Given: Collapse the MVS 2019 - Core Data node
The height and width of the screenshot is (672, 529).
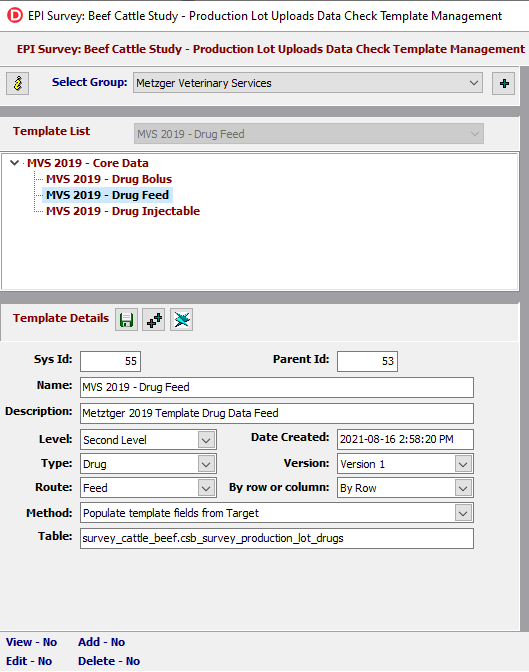Looking at the screenshot, I should pos(15,163).
